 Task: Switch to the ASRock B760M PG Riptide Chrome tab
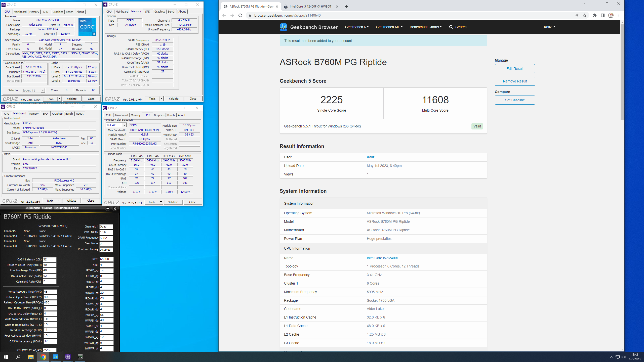coord(251,7)
